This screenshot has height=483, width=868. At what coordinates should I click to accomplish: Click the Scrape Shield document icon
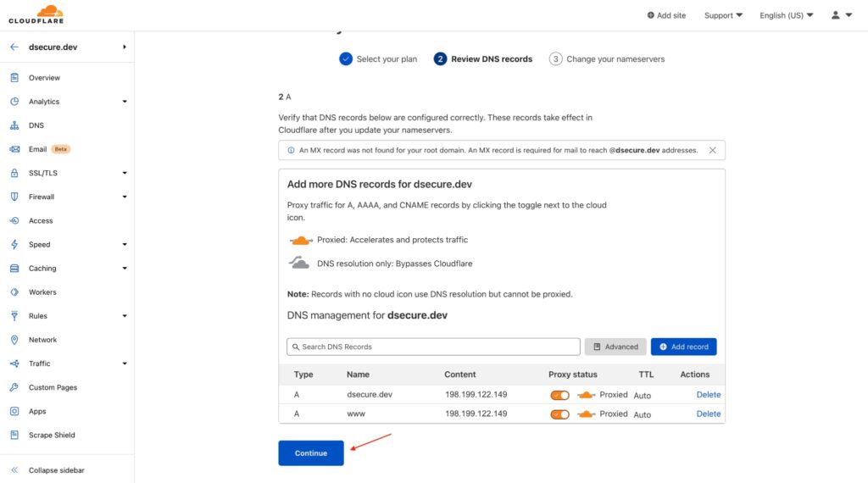[14, 435]
